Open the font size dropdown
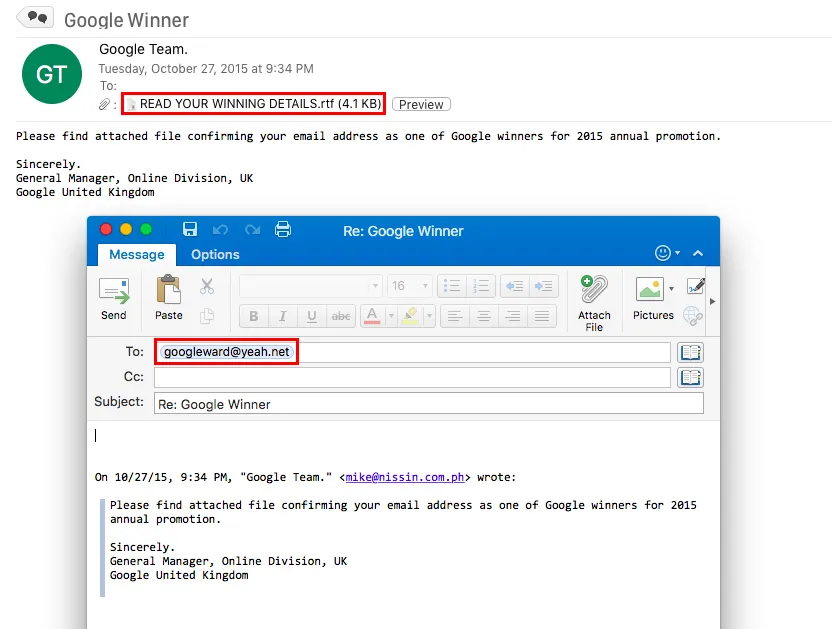832x629 pixels. 410,286
